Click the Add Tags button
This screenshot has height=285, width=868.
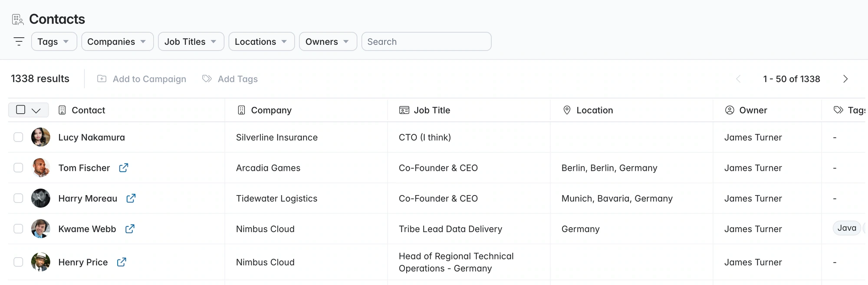[x=230, y=79]
